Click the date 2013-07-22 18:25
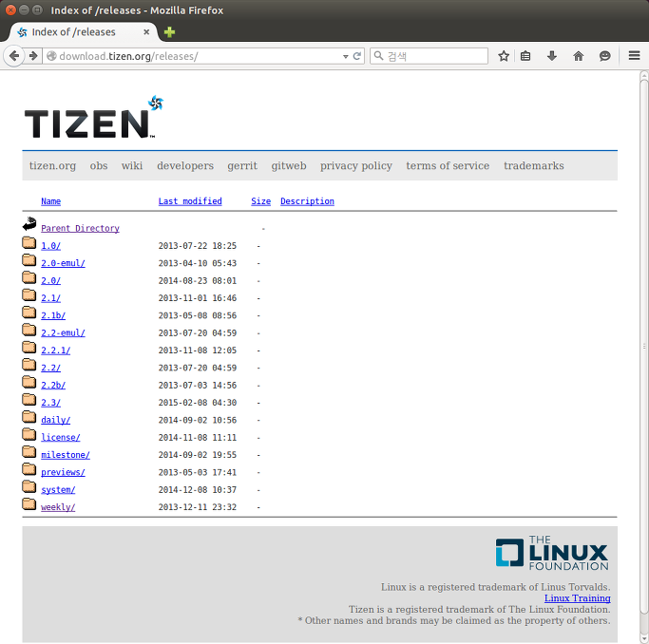Image resolution: width=649 pixels, height=644 pixels. click(x=197, y=246)
